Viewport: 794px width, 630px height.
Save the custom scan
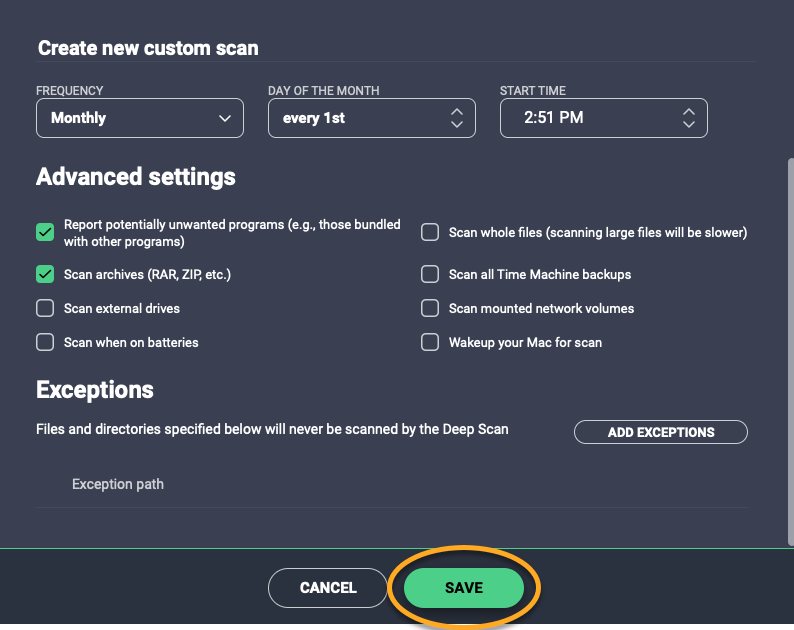[x=463, y=588]
